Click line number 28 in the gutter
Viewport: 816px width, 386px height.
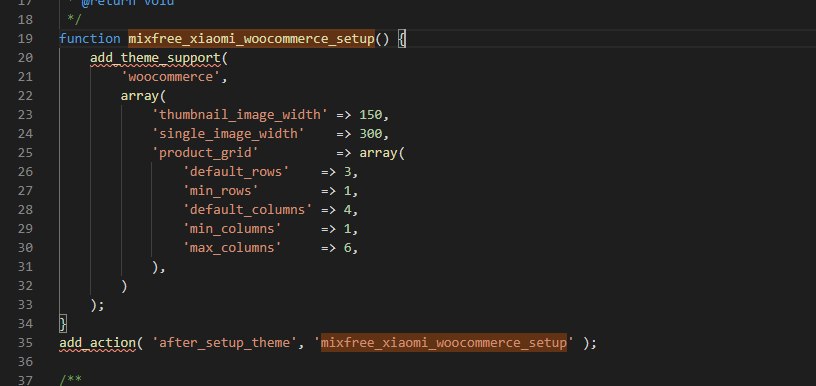tap(25, 210)
